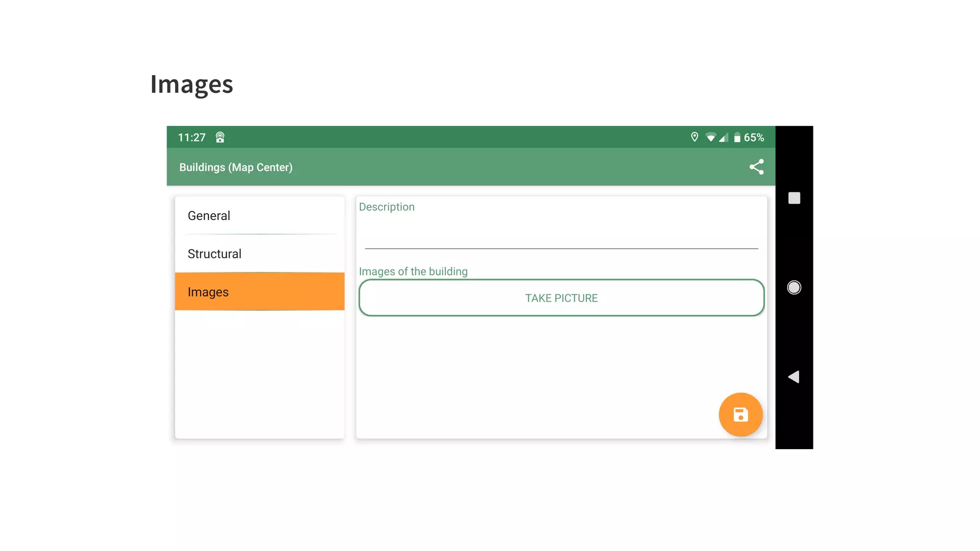Viewport: 980px width, 551px height.
Task: Tap the 11:27 clock in status bar
Action: (x=191, y=138)
